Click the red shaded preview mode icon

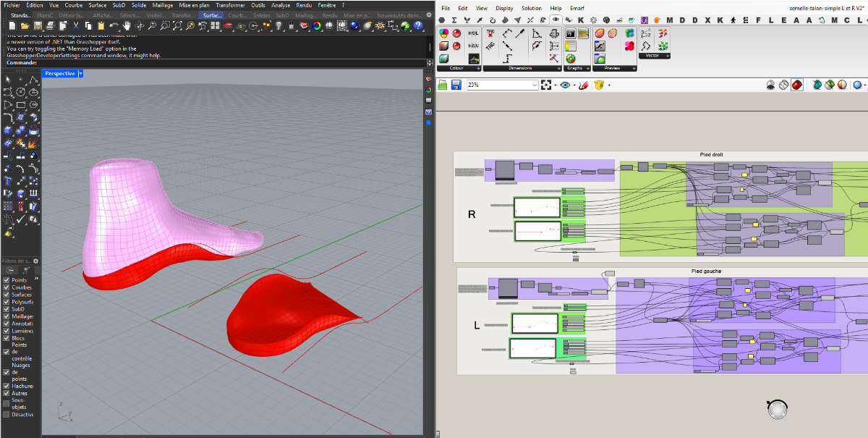pyautogui.click(x=796, y=85)
